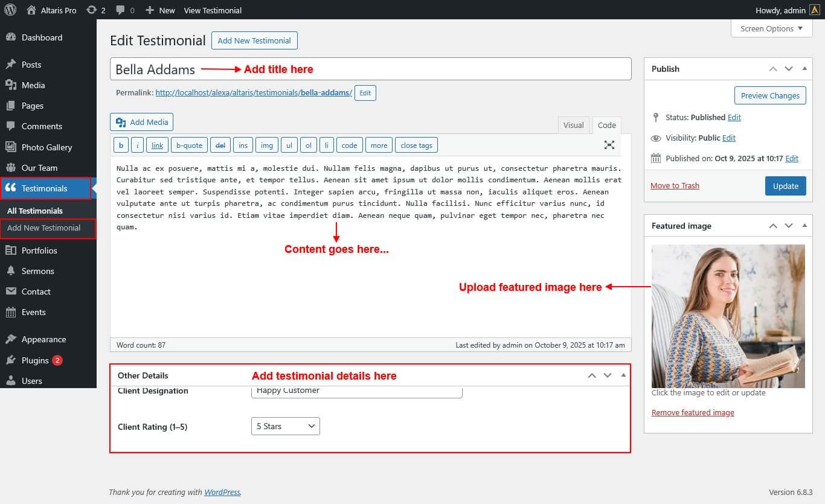Image resolution: width=825 pixels, height=504 pixels.
Task: Click the Add Media button icon
Action: [121, 122]
